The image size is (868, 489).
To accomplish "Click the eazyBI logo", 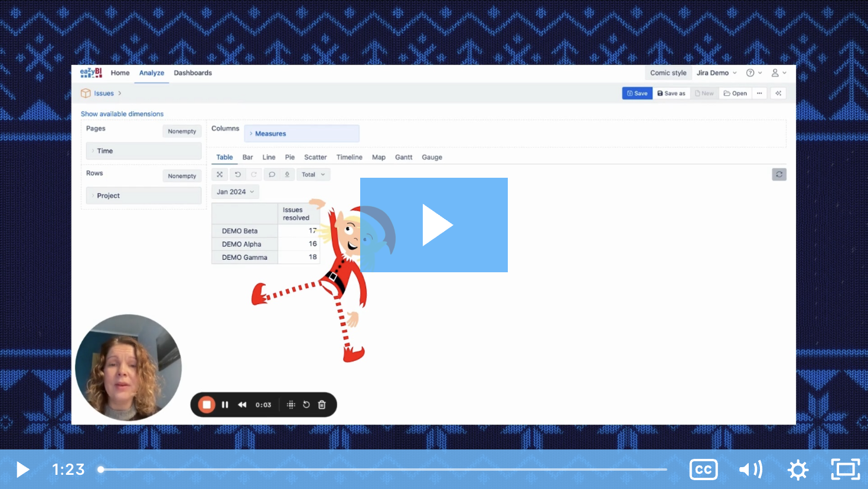I will point(91,73).
